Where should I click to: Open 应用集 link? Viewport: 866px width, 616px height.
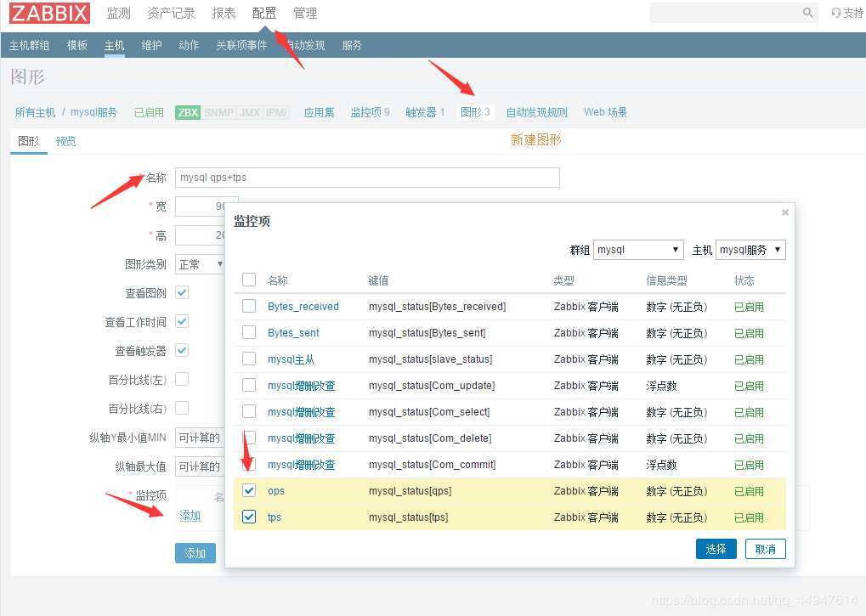(x=320, y=113)
